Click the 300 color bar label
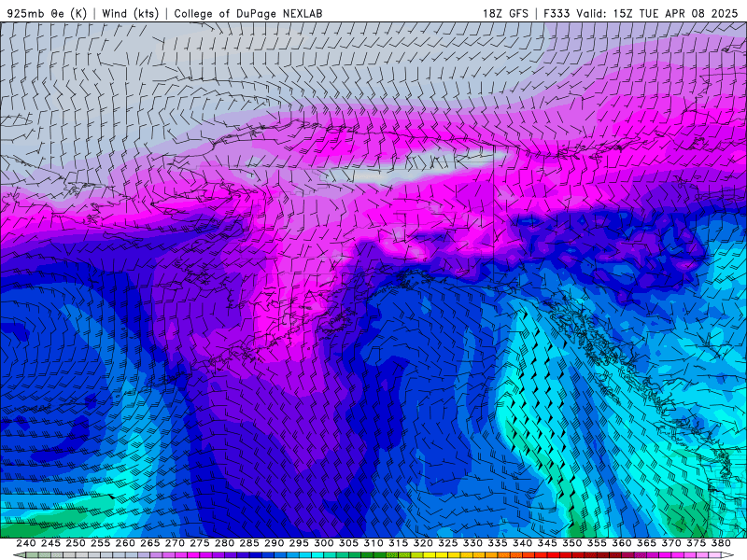Screen dimensions: 747x560 [324, 543]
